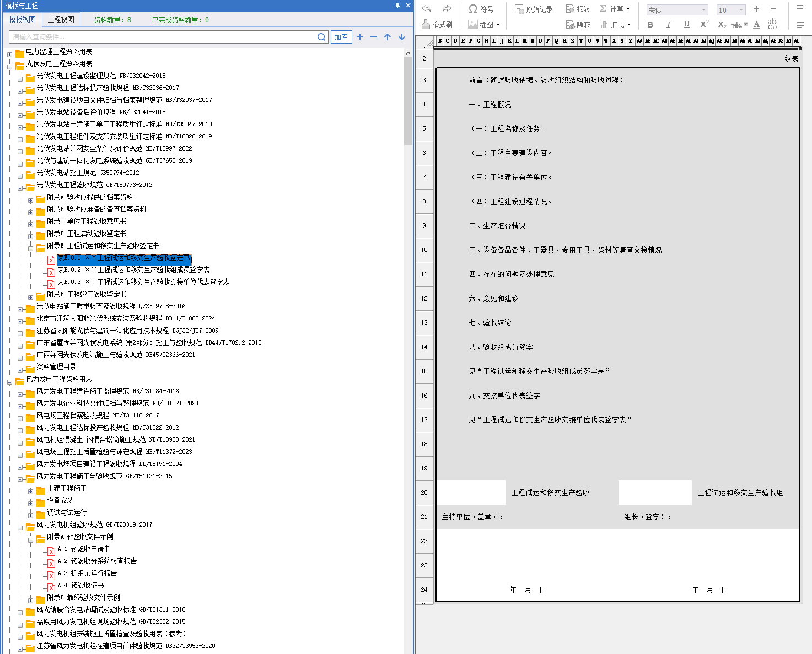Open the 计算 dropdown menu
The width and height of the screenshot is (812, 654).
(615, 9)
